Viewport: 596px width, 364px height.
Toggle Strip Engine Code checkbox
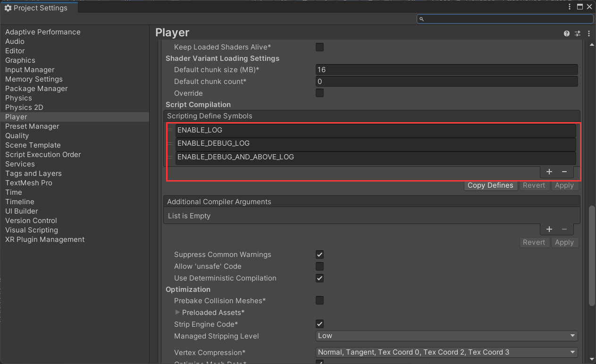pyautogui.click(x=319, y=324)
